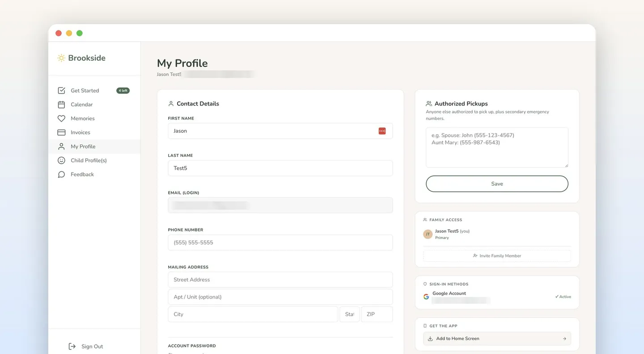Viewport: 644px width, 354px height.
Task: Click the My Profile person icon
Action: point(61,147)
